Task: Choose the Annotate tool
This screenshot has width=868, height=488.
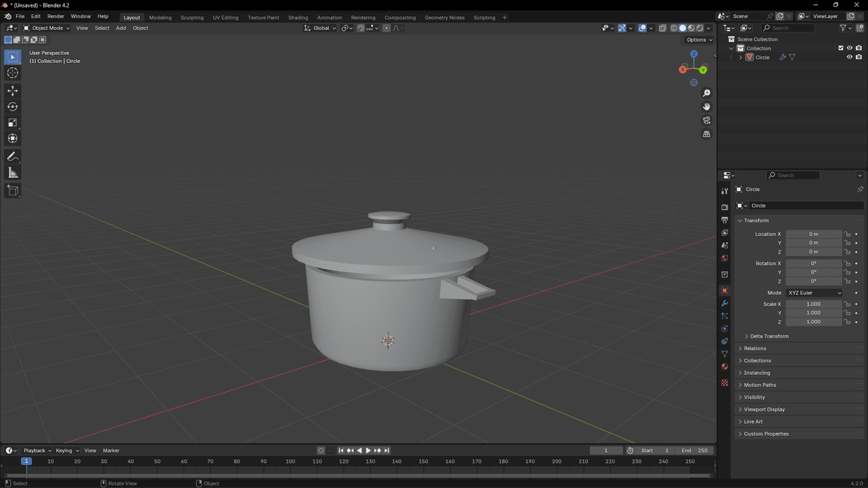Action: [12, 157]
